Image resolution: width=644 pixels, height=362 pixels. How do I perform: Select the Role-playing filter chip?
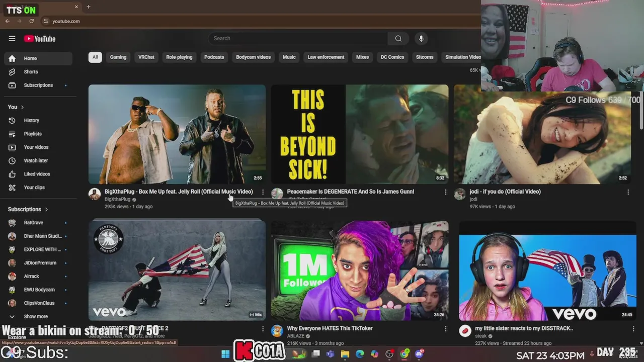[x=179, y=57]
